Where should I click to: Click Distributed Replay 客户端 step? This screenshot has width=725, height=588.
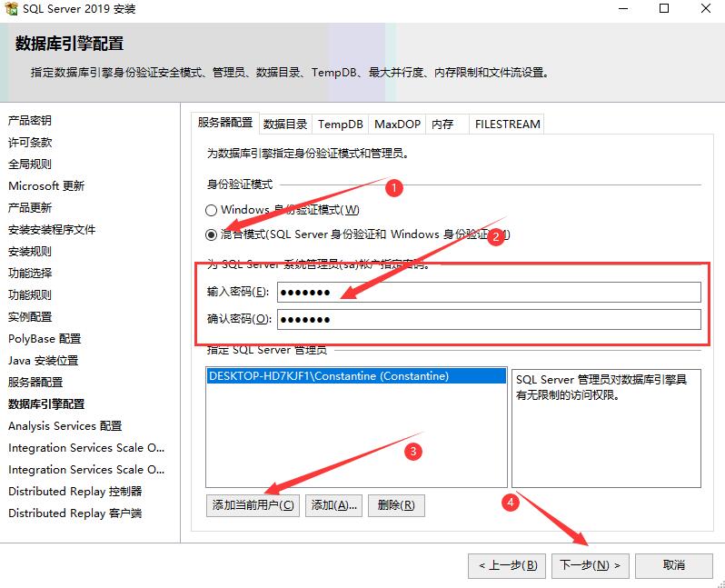tap(74, 513)
